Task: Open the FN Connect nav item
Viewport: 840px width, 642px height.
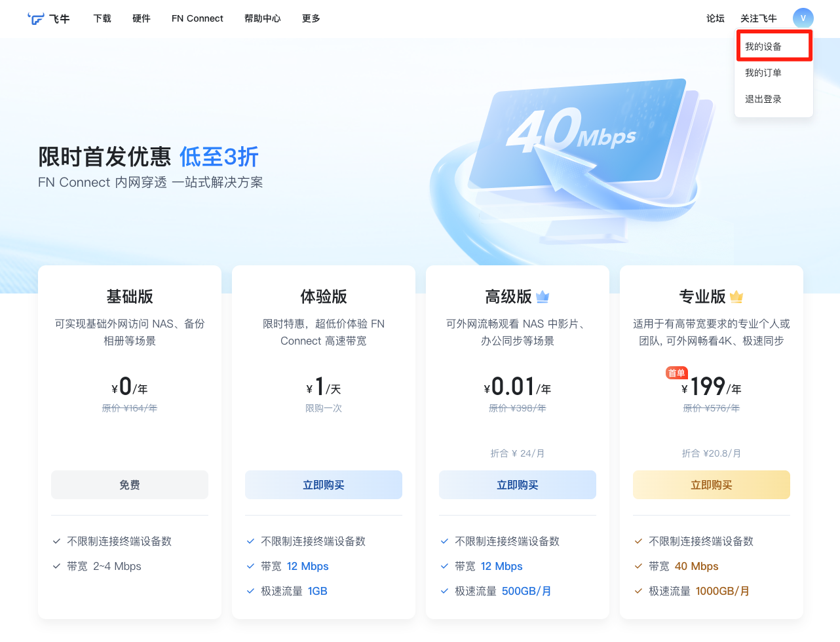Action: point(197,18)
